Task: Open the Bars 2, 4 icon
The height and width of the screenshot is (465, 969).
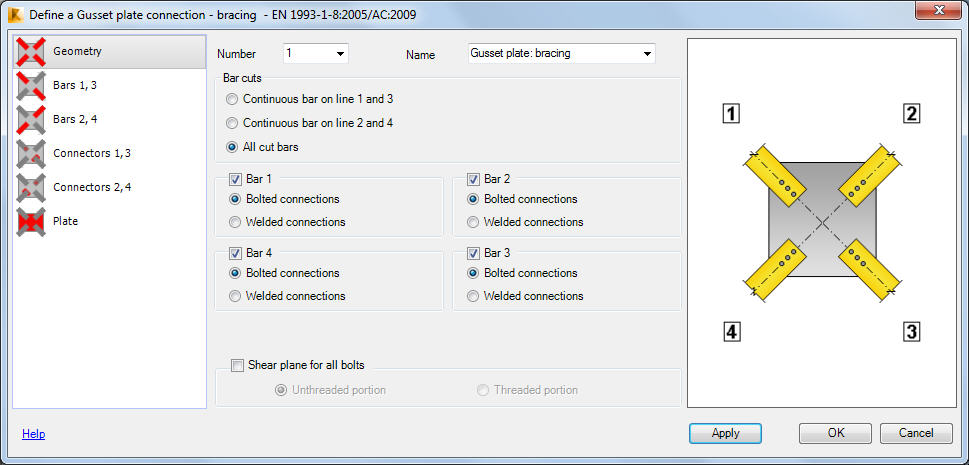Action: [32, 119]
